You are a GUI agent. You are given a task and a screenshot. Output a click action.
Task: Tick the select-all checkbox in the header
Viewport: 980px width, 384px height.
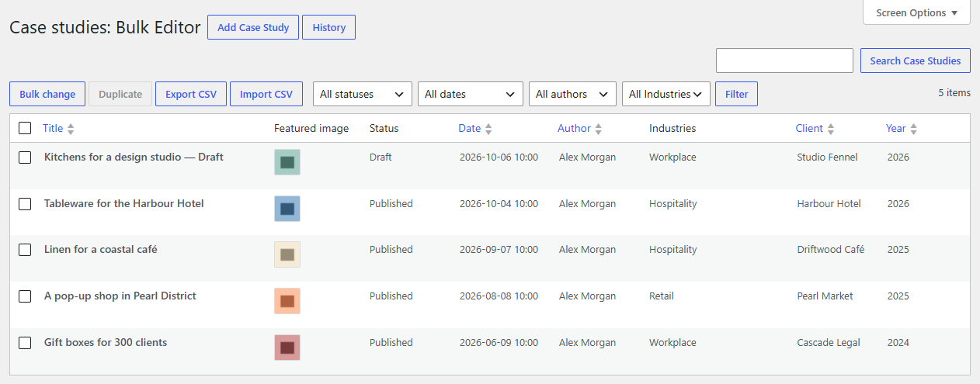click(x=25, y=128)
